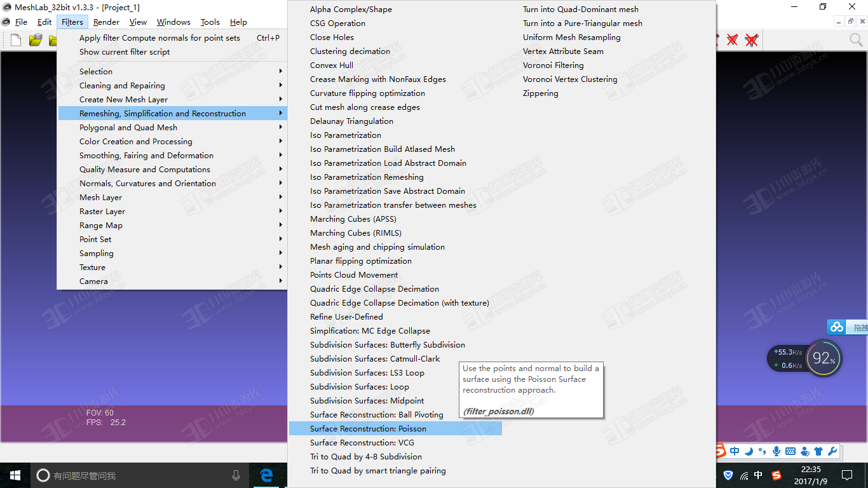
Task: Open the View menu
Action: pyautogui.click(x=138, y=22)
